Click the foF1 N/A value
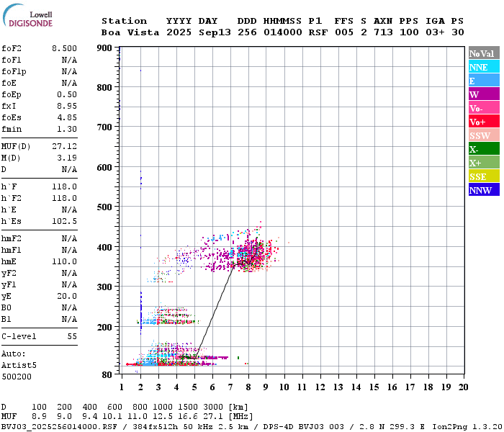The height and width of the screenshot is (432, 504). pyautogui.click(x=69, y=60)
